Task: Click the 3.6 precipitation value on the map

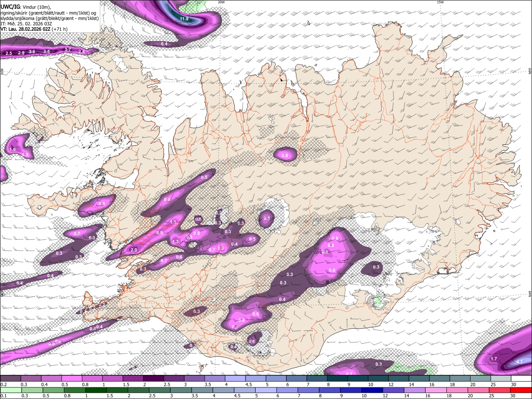Action: pyautogui.click(x=32, y=52)
